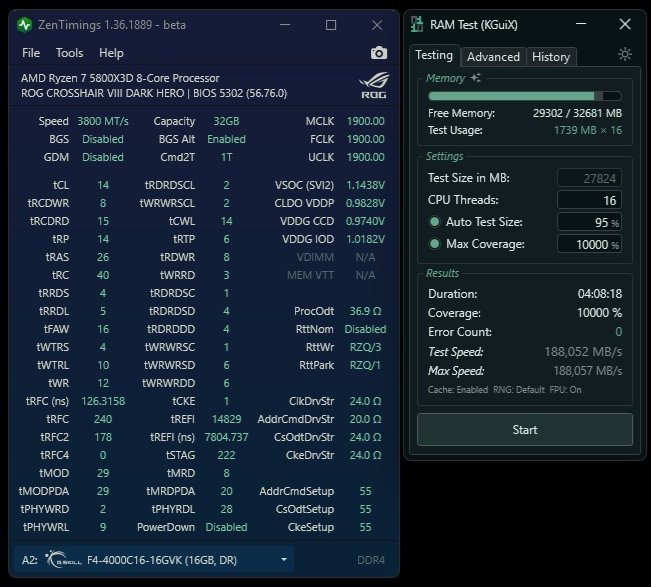Viewport: 651px width, 587px height.
Task: Minimize the RAM Test window
Action: click(x=581, y=24)
